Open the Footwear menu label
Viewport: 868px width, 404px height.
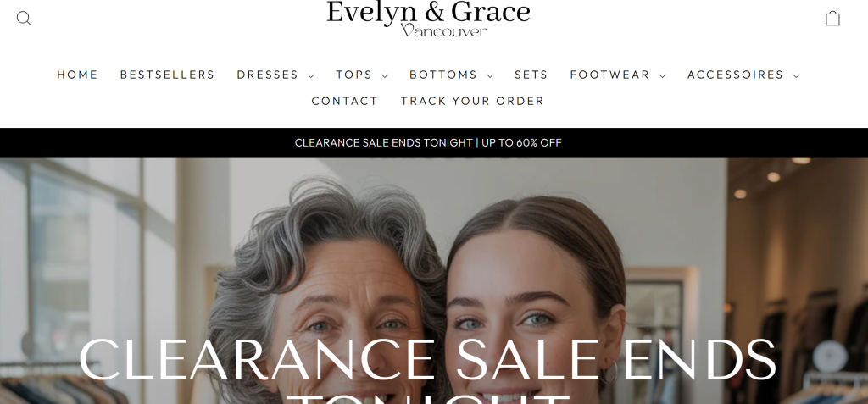pos(610,75)
